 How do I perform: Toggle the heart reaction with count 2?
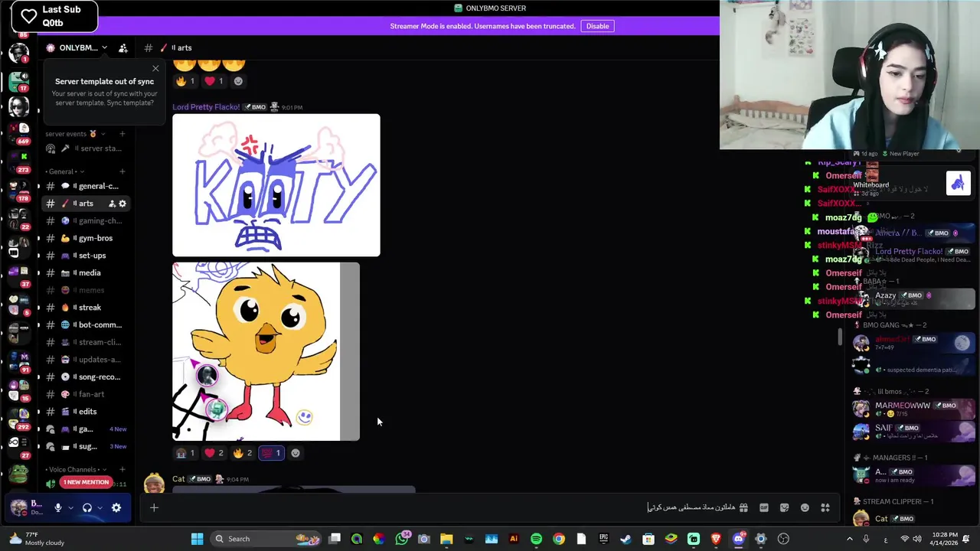(214, 453)
